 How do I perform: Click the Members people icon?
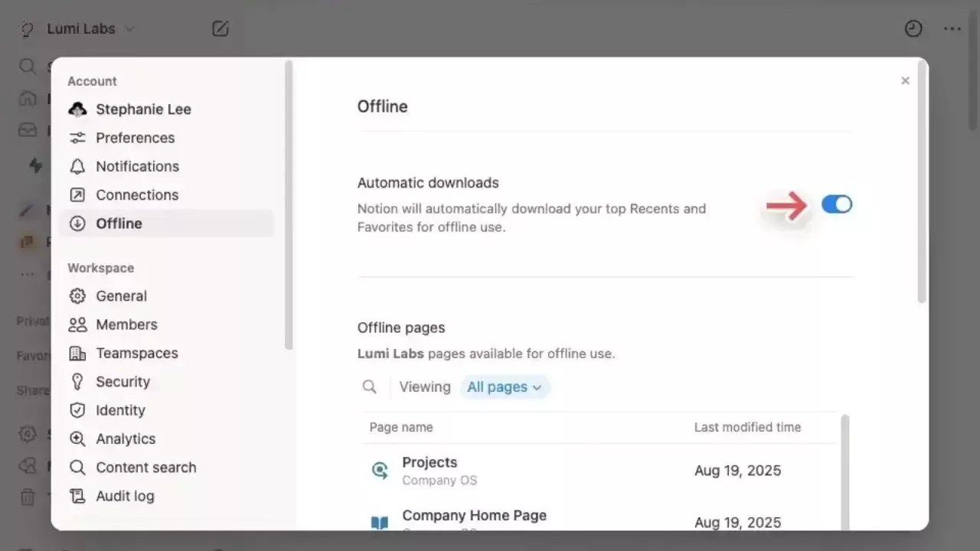[77, 324]
